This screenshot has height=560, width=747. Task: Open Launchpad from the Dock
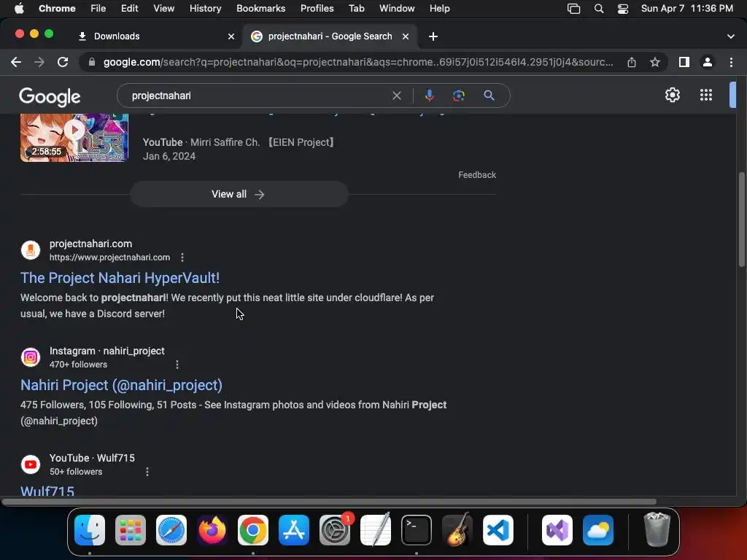tap(131, 530)
